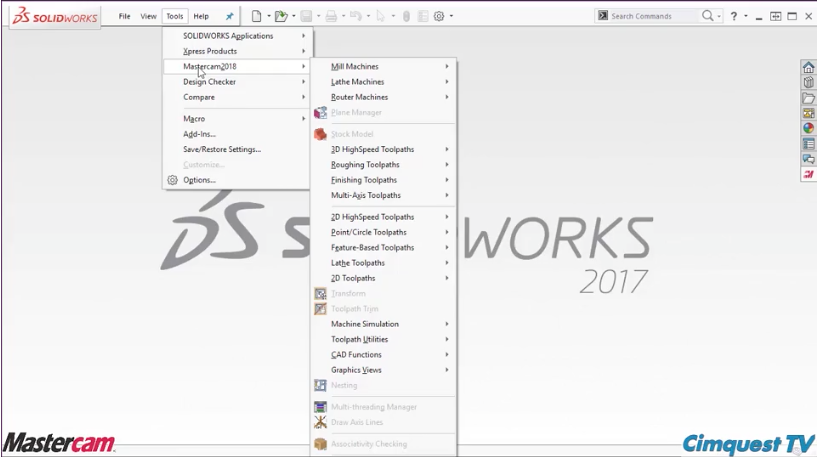
Task: Select Compare menu entry
Action: pyautogui.click(x=238, y=97)
